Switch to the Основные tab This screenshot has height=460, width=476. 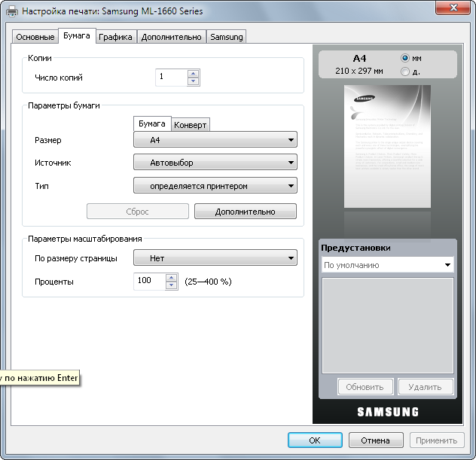click(35, 37)
